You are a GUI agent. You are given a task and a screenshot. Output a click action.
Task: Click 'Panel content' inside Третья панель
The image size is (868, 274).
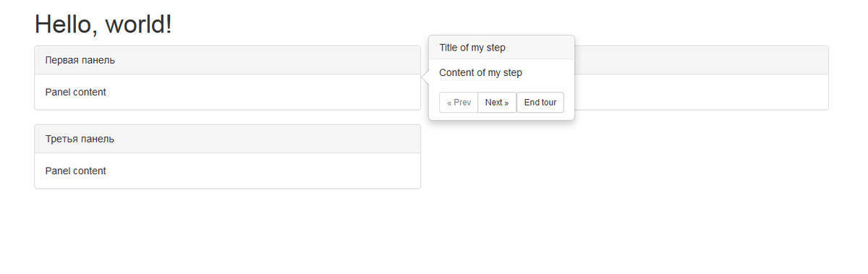pyautogui.click(x=75, y=171)
